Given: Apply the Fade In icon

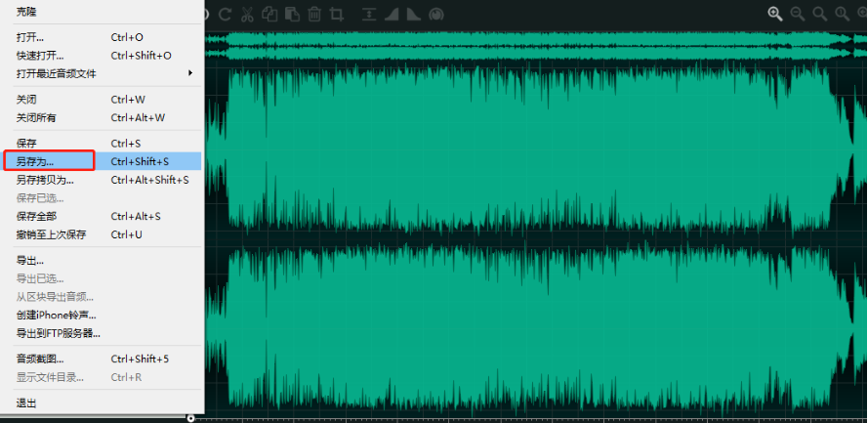Looking at the screenshot, I should tap(392, 14).
